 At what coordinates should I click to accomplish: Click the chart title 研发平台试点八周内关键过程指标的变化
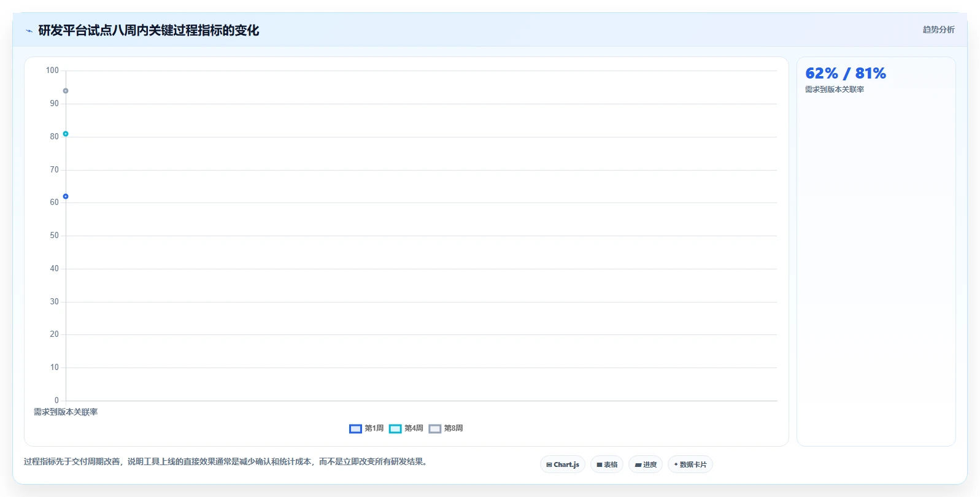(149, 31)
